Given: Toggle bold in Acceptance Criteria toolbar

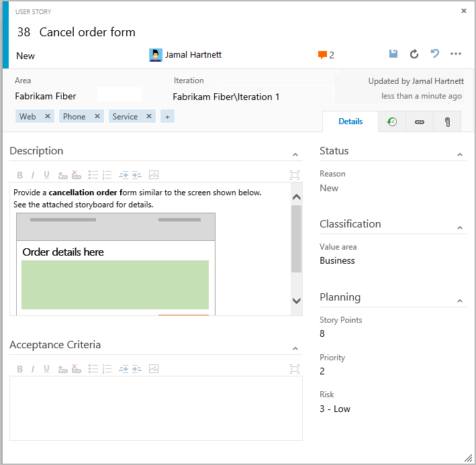Looking at the screenshot, I should click(19, 369).
